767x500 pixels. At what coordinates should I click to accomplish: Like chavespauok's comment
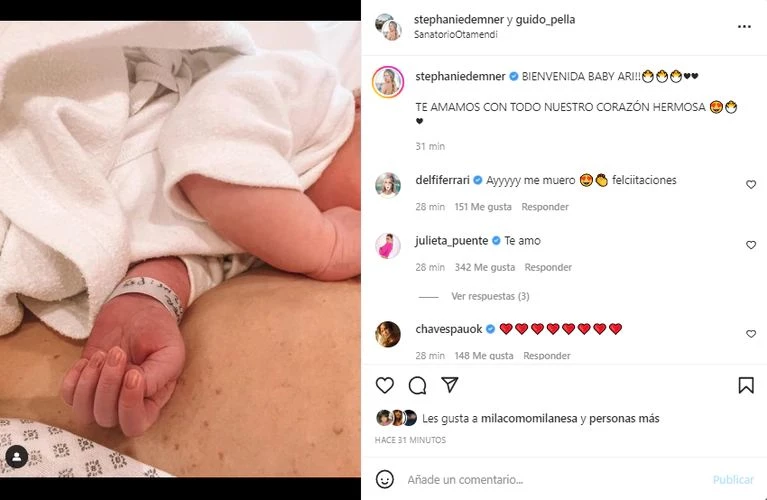click(x=751, y=334)
